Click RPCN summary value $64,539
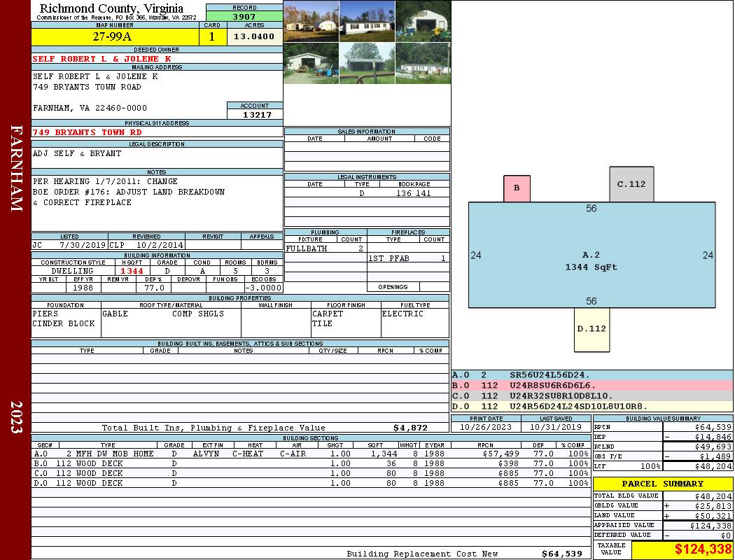 click(x=713, y=427)
